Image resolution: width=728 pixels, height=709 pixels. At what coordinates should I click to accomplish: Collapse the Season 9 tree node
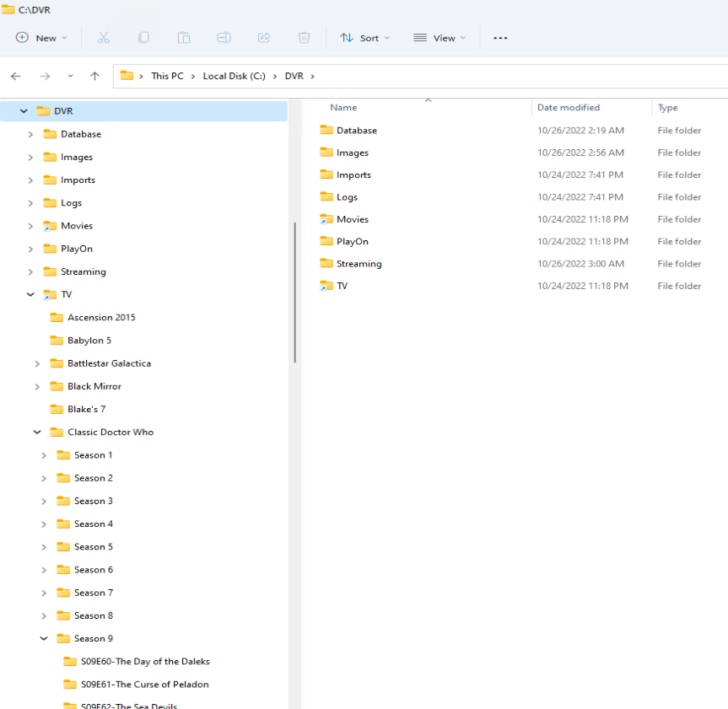(44, 639)
